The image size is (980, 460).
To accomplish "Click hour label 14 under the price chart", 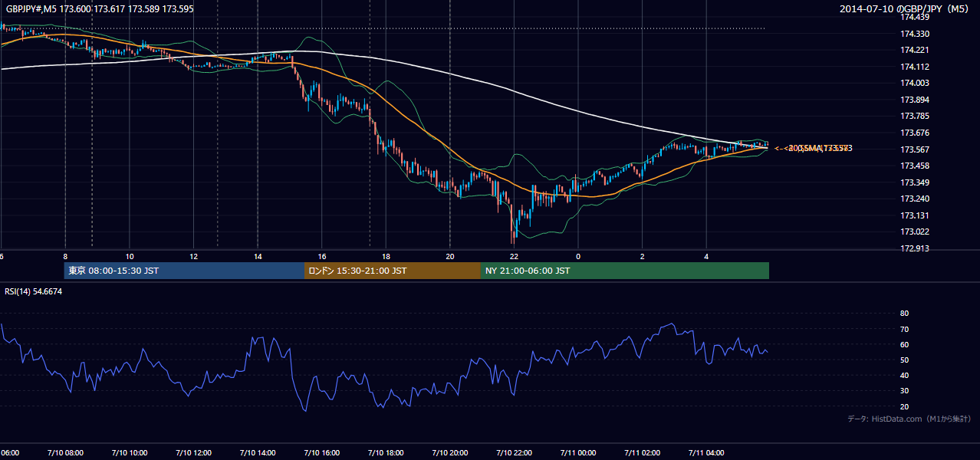I will [258, 257].
